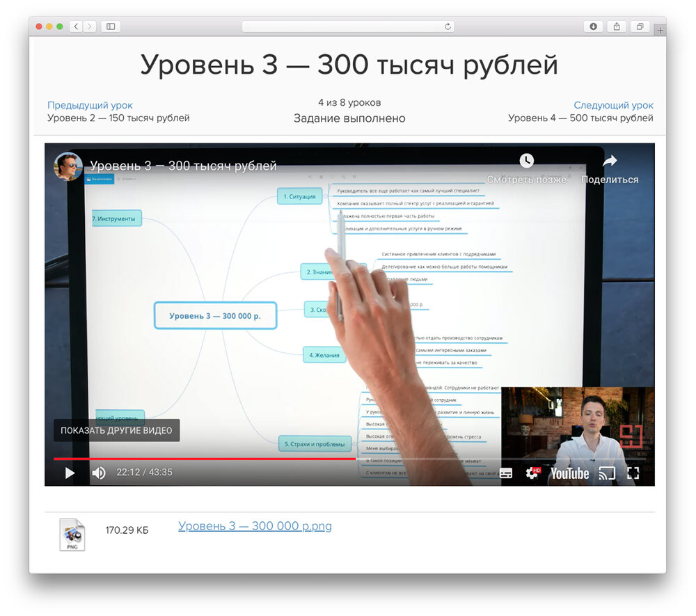Click the Safari forward arrow
The image size is (696, 616).
tap(89, 26)
